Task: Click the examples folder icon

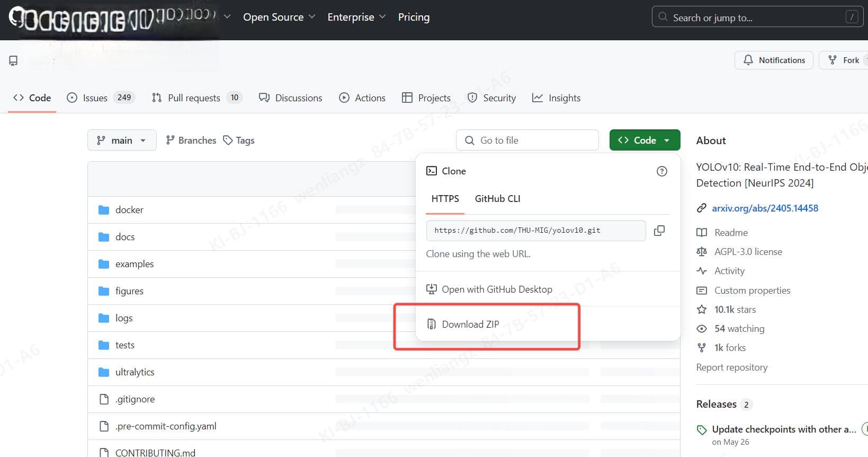Action: [104, 264]
